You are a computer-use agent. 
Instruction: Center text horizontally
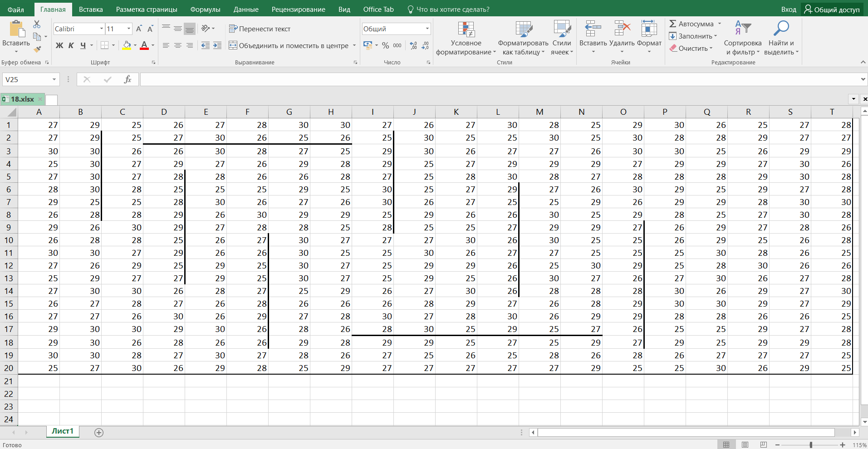(x=178, y=45)
